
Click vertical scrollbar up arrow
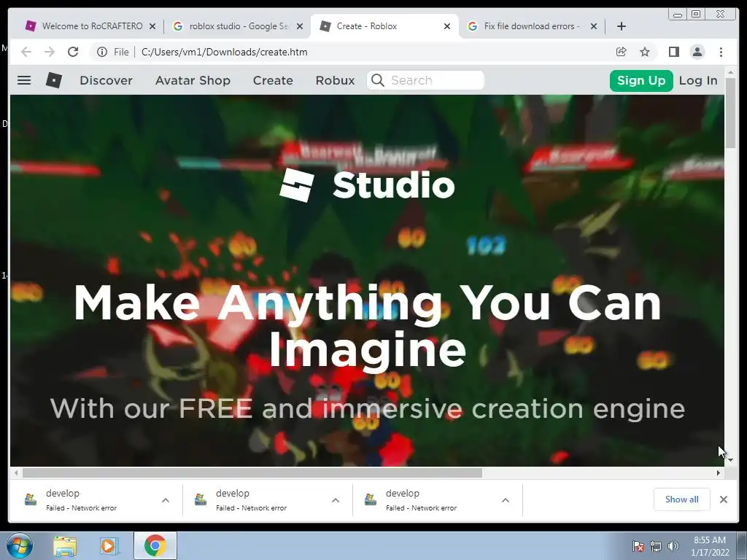pos(730,73)
